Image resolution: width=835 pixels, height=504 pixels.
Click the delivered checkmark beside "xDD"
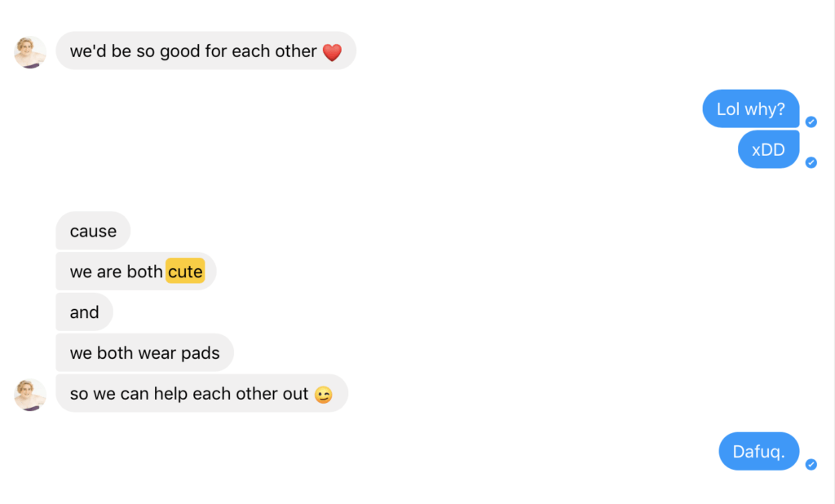point(811,162)
